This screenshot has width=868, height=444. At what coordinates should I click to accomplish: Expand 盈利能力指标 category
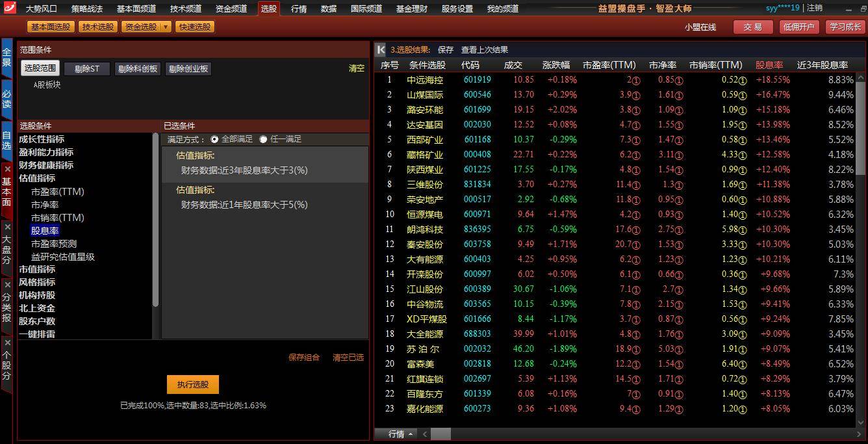(x=46, y=152)
